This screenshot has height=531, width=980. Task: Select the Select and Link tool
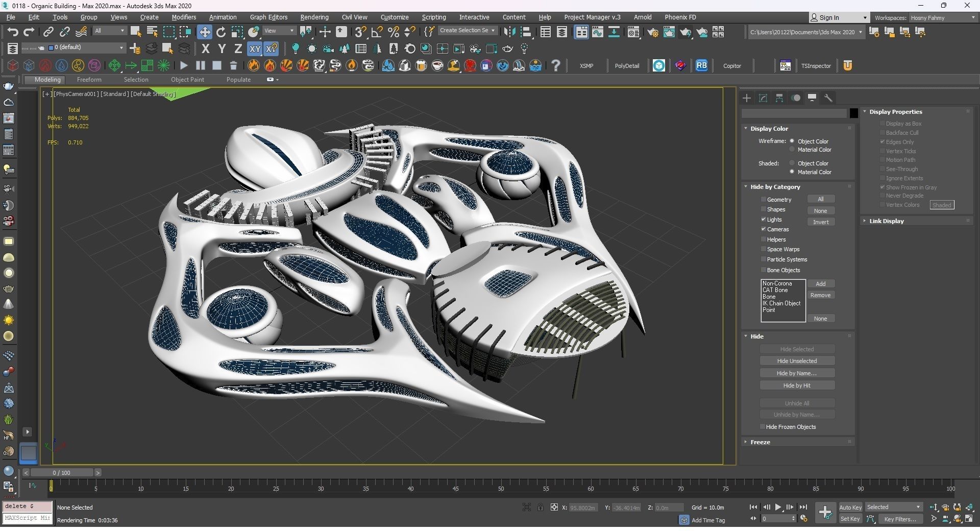(48, 32)
